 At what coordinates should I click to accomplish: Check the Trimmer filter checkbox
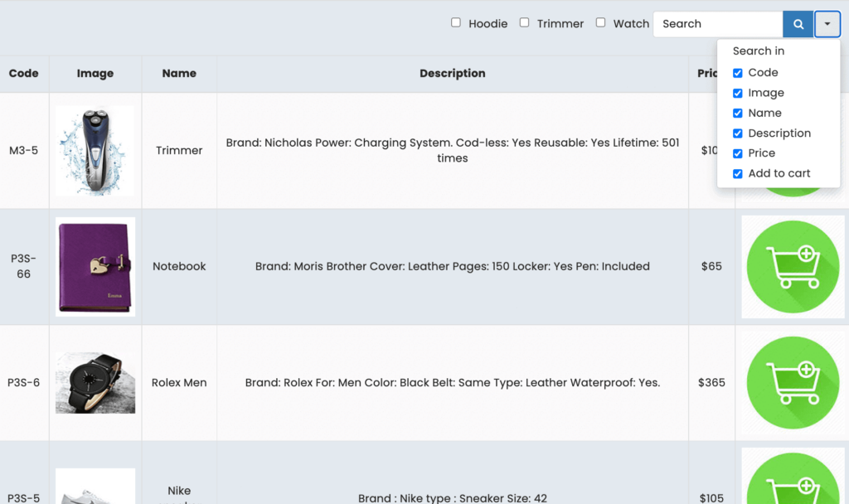[x=524, y=22]
